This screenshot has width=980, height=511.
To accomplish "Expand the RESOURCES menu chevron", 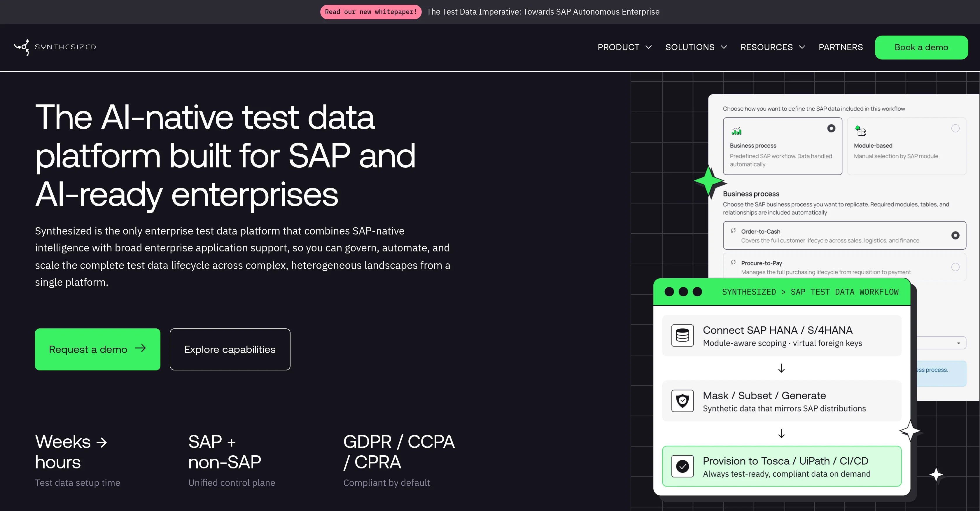I will (x=802, y=47).
